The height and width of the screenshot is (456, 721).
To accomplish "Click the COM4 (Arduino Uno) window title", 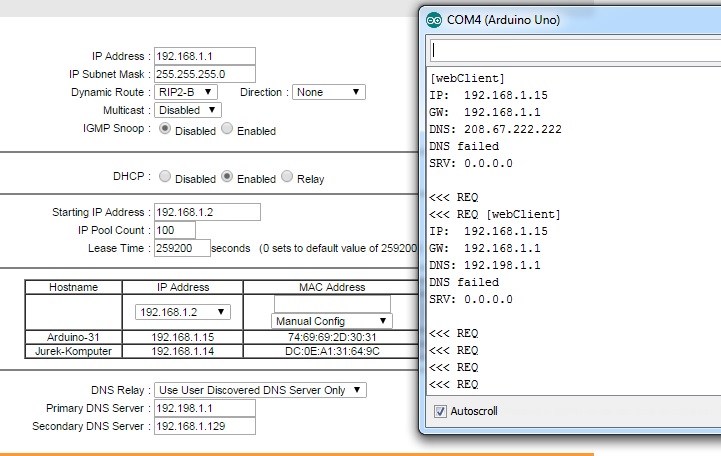I will coord(504,20).
